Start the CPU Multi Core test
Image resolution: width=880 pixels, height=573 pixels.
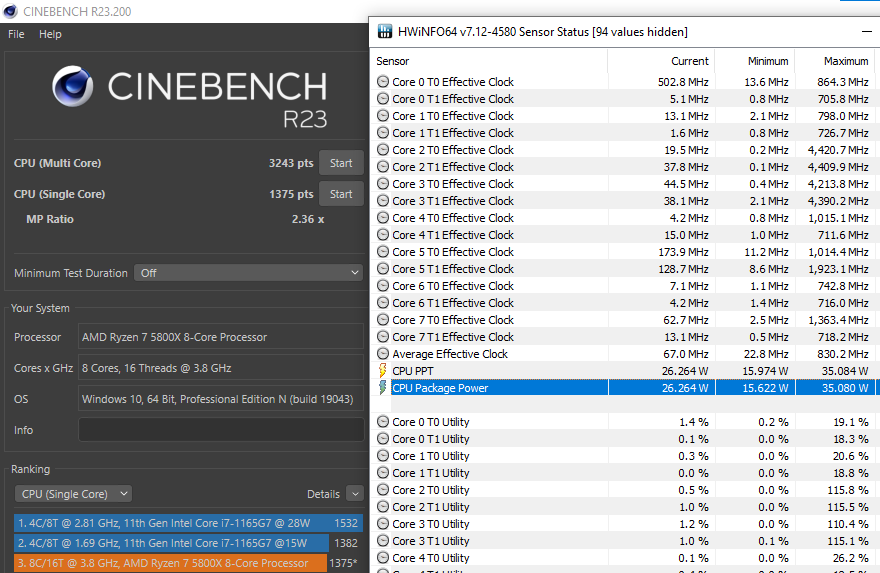(x=341, y=163)
